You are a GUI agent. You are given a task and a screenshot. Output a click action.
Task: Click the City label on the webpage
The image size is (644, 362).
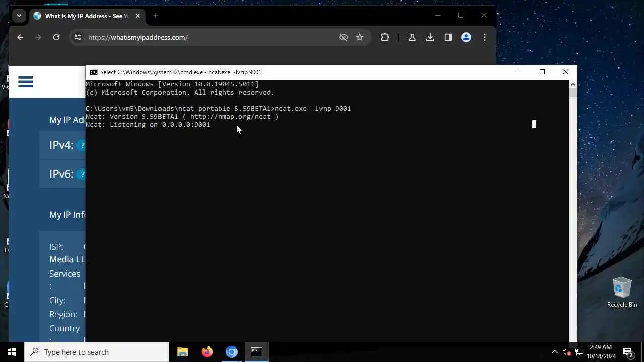tap(57, 300)
